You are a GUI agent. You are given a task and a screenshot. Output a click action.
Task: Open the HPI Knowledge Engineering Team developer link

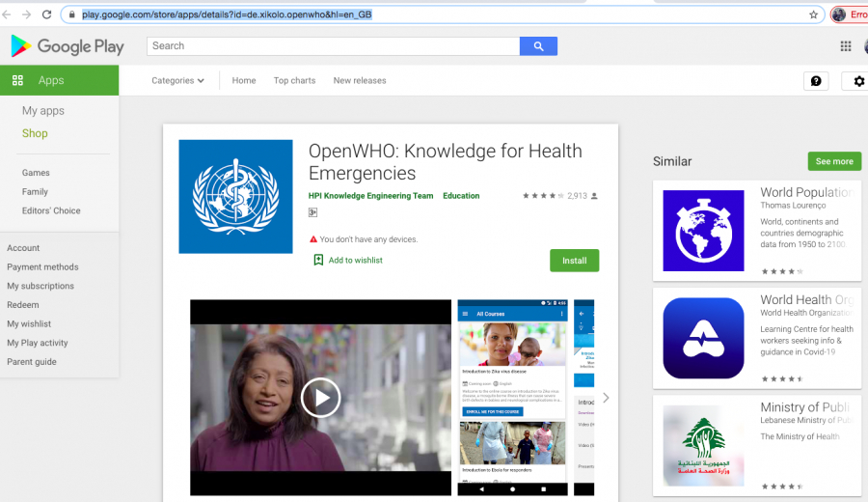click(370, 196)
